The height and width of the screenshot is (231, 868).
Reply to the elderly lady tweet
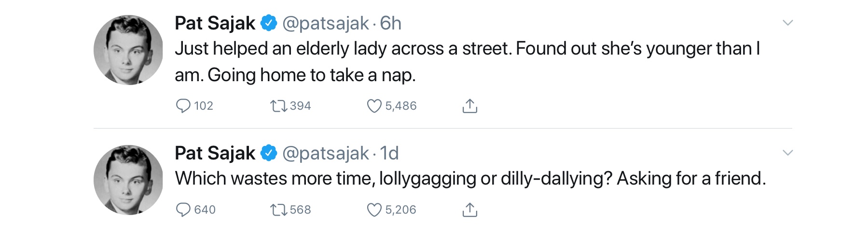pos(183,106)
